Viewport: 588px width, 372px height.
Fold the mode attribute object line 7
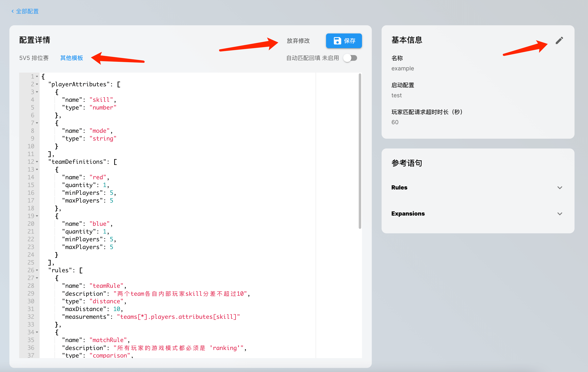[x=37, y=123]
